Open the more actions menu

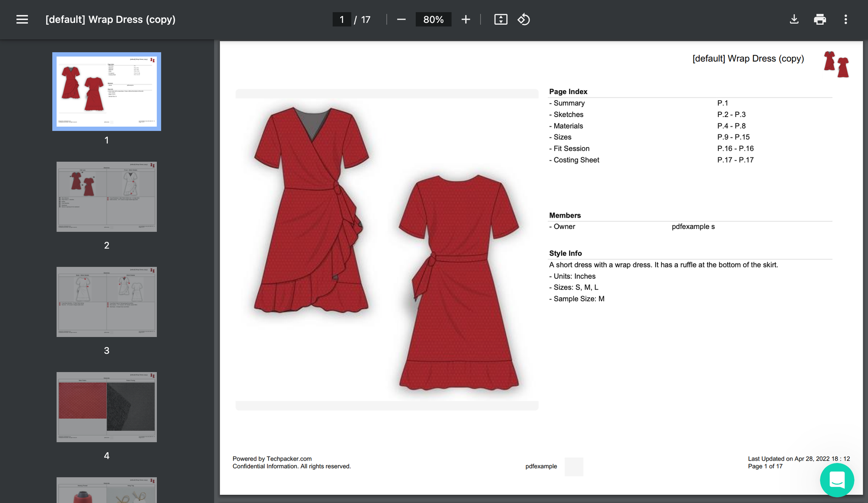point(845,20)
